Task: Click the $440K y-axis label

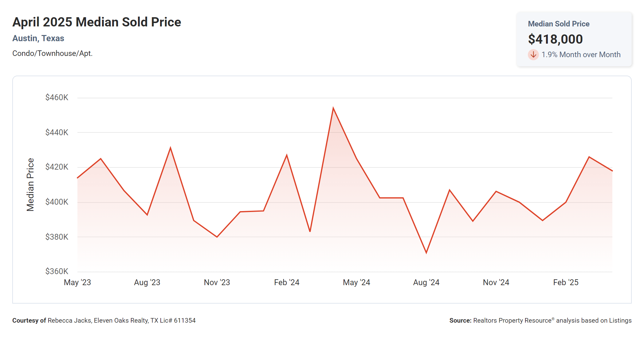Action: point(57,132)
